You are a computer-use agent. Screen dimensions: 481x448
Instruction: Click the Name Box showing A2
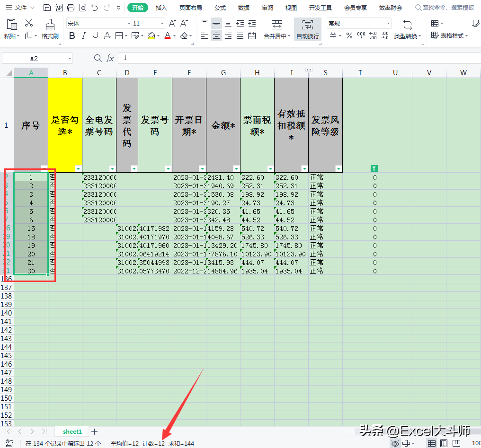[x=37, y=58]
